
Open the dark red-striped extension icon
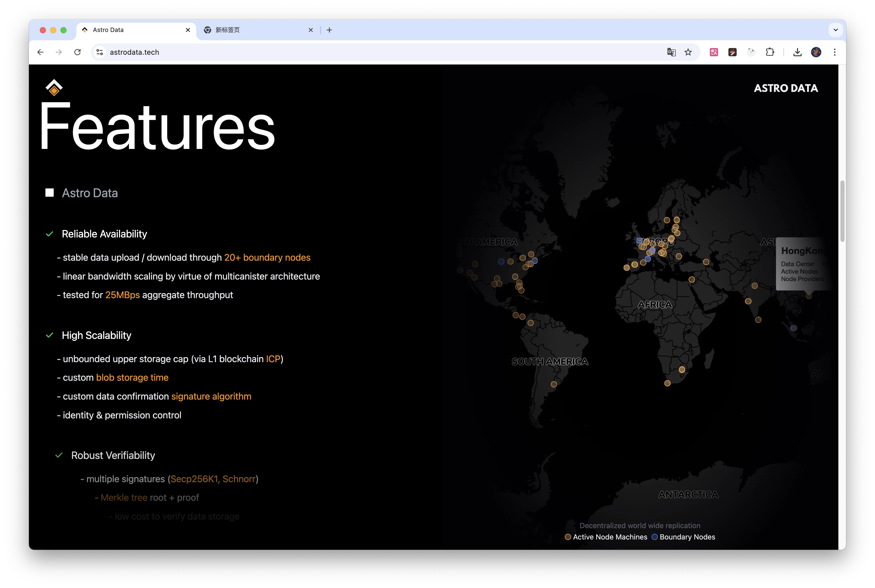pos(733,52)
